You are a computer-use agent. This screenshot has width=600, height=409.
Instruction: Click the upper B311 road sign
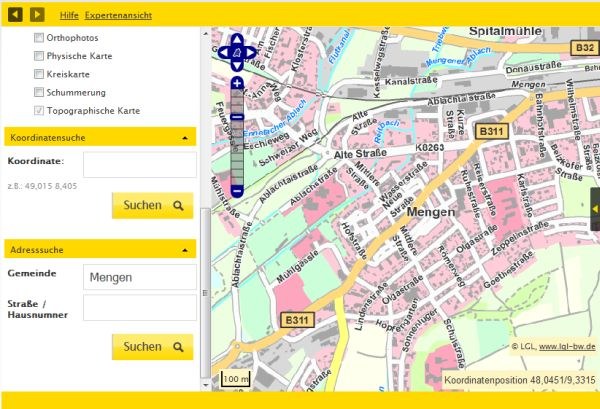click(x=492, y=132)
